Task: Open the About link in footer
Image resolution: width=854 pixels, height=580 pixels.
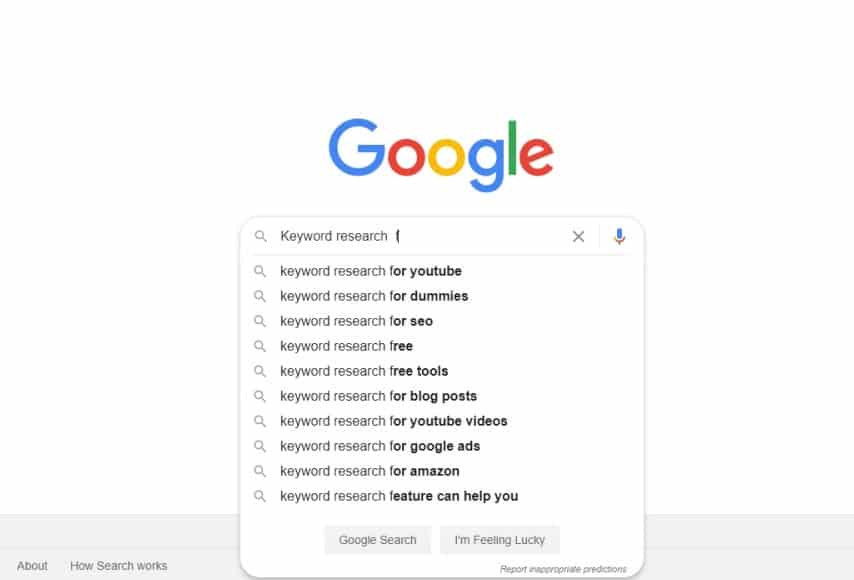Action: tap(32, 566)
